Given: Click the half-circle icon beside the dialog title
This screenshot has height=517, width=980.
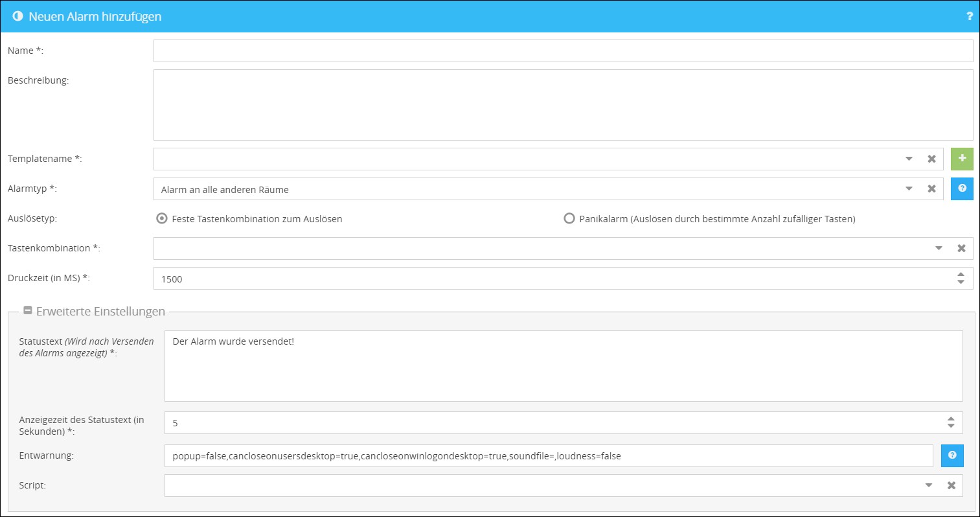Looking at the screenshot, I should [17, 16].
